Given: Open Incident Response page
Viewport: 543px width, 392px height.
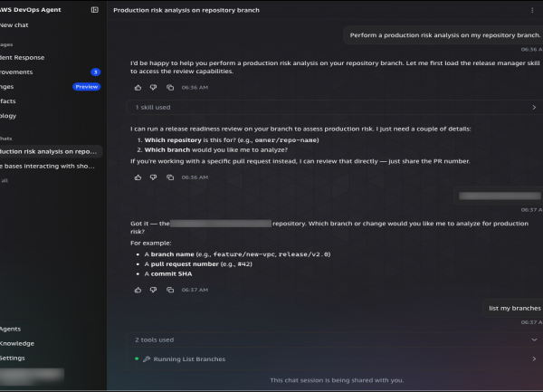Looking at the screenshot, I should 22,57.
